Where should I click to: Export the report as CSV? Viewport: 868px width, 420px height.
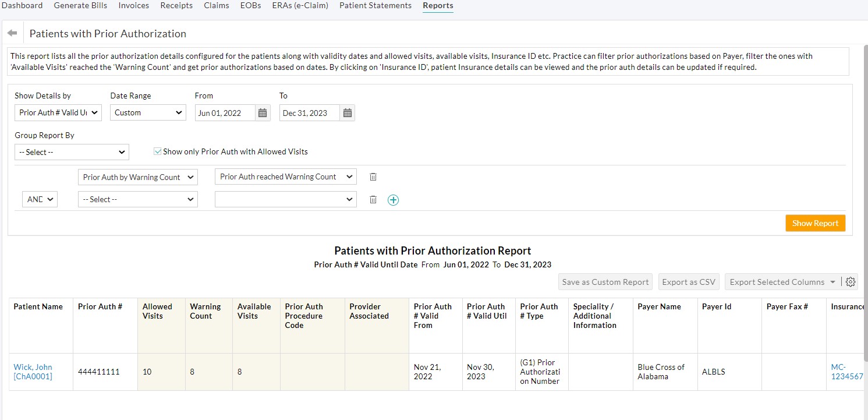coord(689,281)
